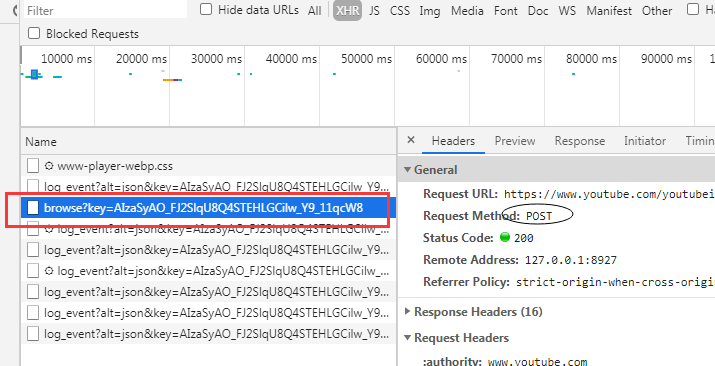Filter requests by Img
Viewport: 715px width, 366px height.
point(430,10)
